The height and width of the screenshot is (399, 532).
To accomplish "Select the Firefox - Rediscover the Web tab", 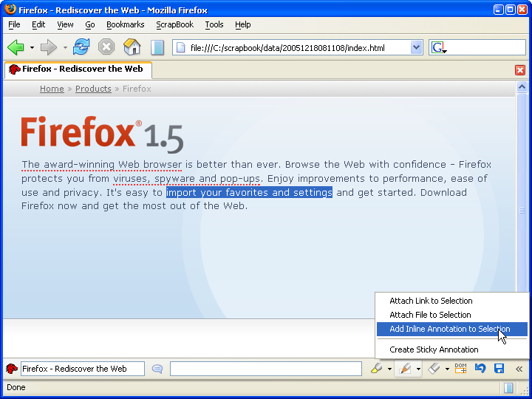I will coord(78,69).
